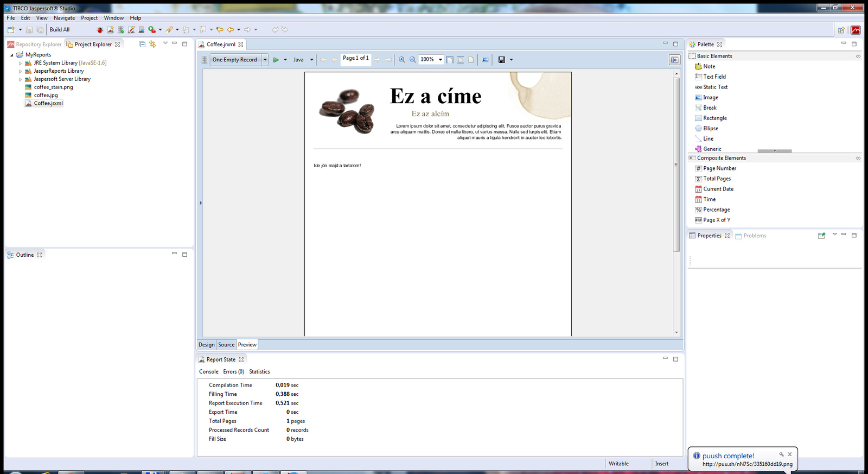
Task: Open the new style template toolbar icon
Action: click(x=131, y=29)
